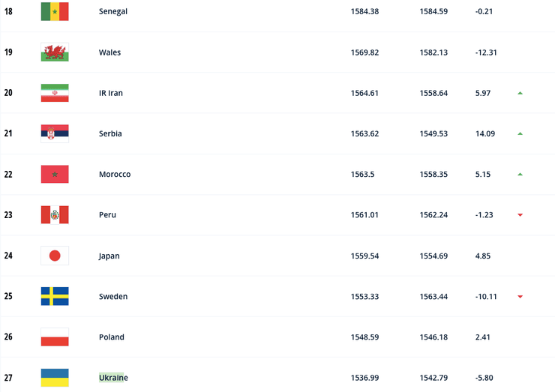The width and height of the screenshot is (555, 392).
Task: Click the Peru flag icon
Action: tap(55, 215)
